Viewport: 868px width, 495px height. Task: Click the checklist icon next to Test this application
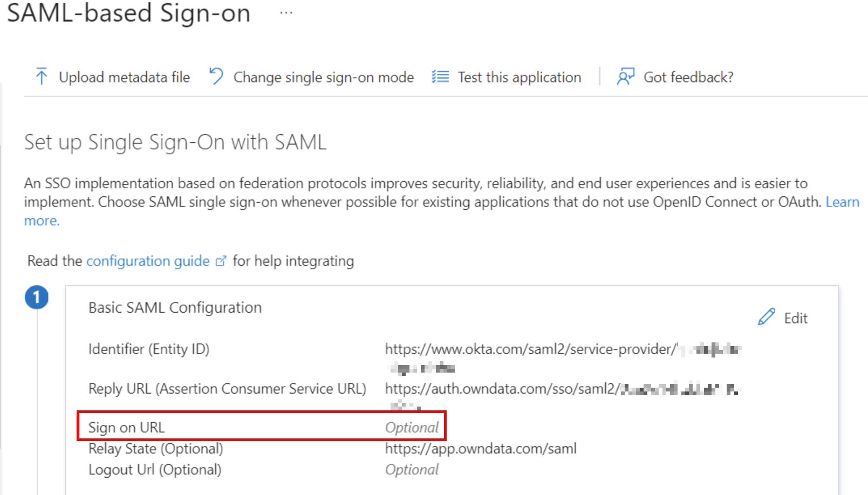click(x=440, y=77)
